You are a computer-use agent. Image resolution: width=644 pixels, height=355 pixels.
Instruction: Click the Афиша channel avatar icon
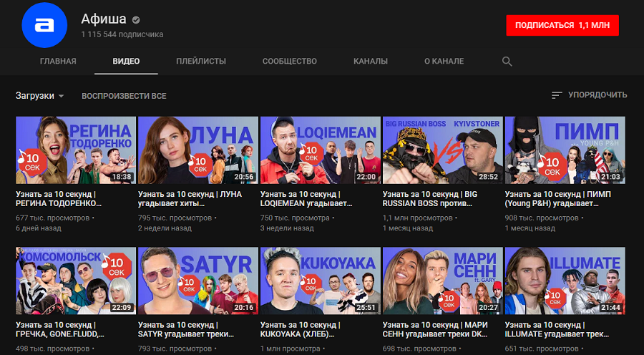click(44, 25)
